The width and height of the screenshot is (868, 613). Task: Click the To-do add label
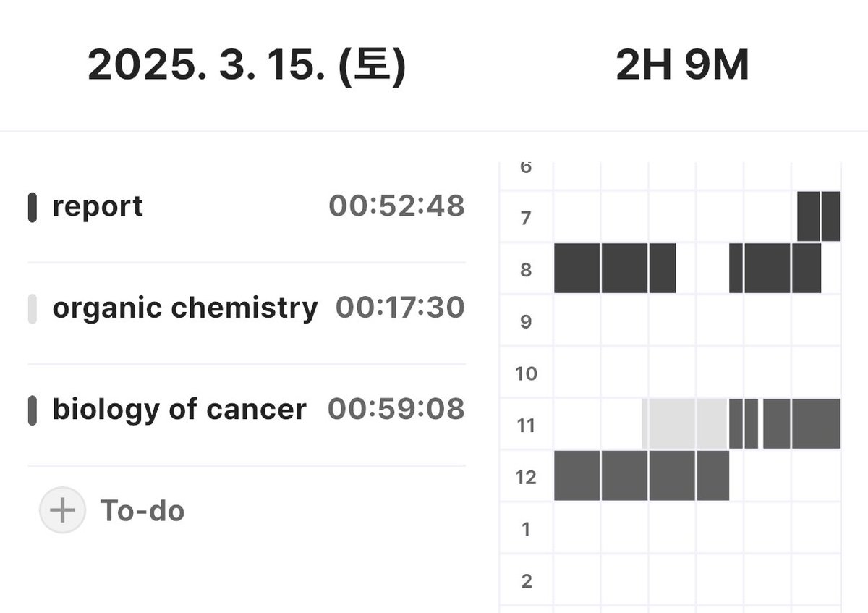click(x=142, y=510)
